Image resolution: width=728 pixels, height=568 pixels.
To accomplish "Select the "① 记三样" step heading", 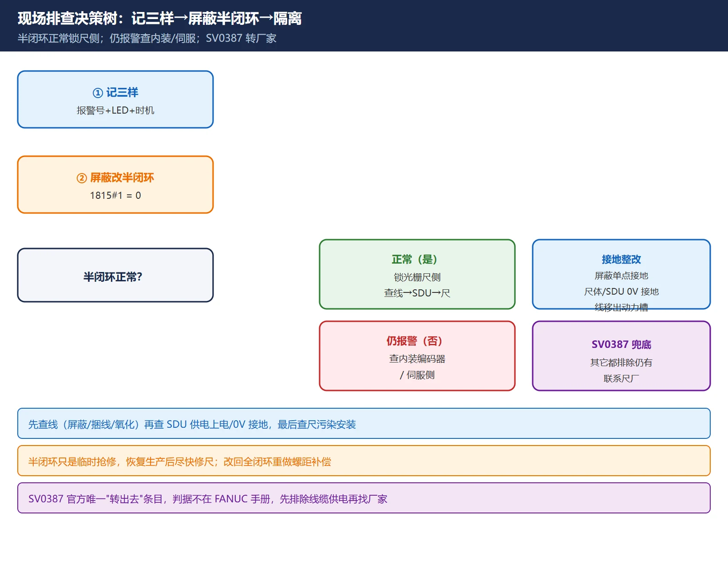I will pos(115,92).
